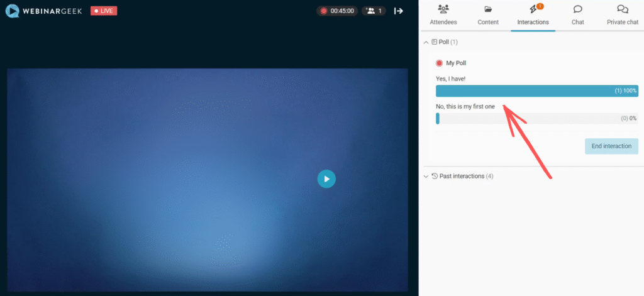The width and height of the screenshot is (644, 296).
Task: Click the red LIVE badge
Action: tap(104, 11)
